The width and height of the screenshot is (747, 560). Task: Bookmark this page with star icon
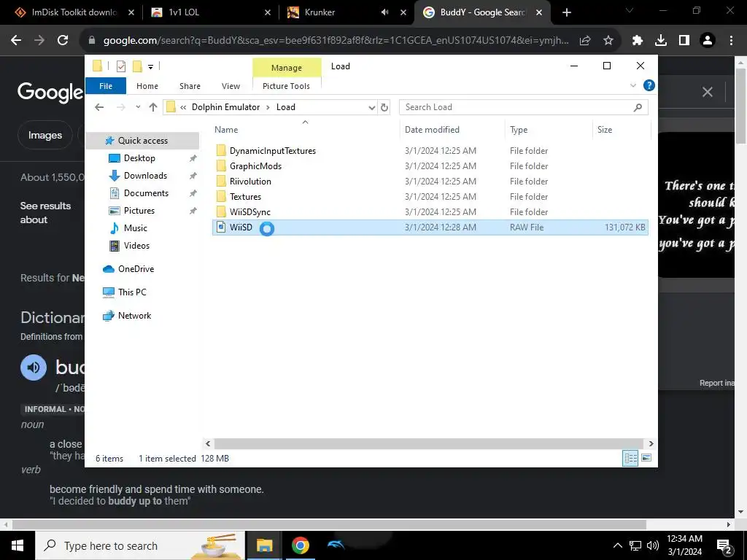coord(608,40)
